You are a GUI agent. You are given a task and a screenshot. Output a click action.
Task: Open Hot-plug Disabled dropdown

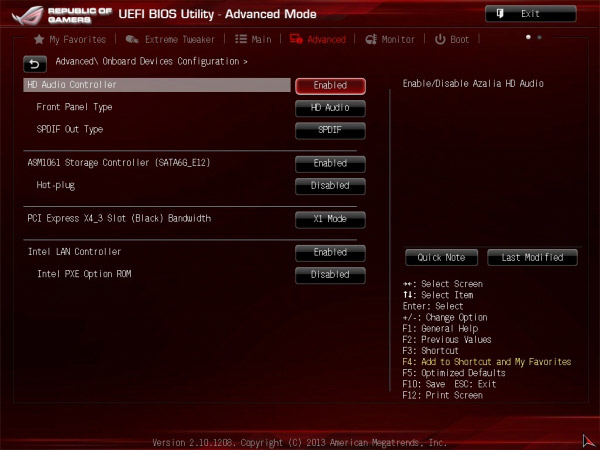[x=330, y=186]
